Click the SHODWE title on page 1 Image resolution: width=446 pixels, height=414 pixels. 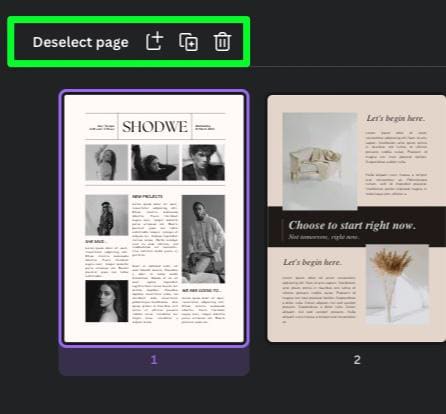[x=155, y=127]
